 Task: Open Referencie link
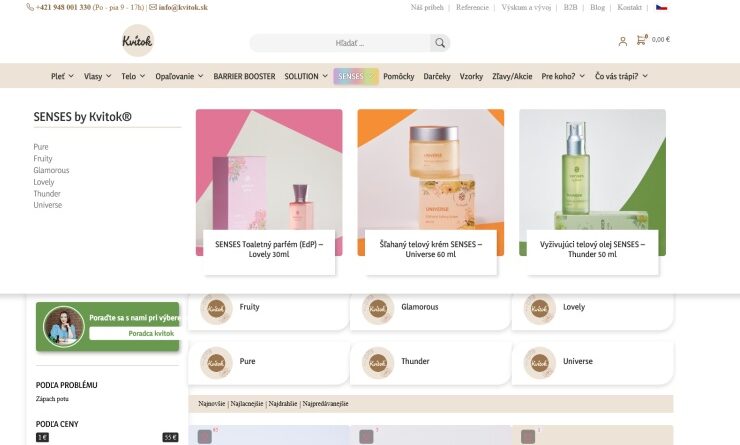pos(472,7)
